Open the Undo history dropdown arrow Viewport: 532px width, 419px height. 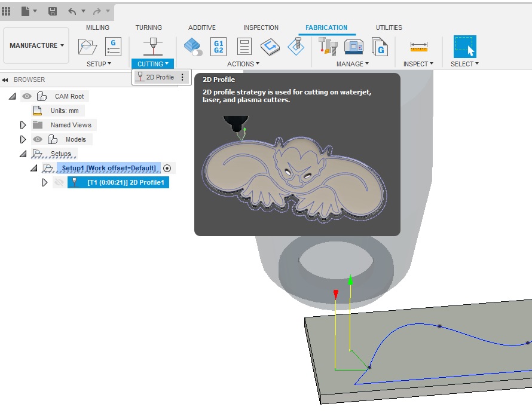(84, 11)
